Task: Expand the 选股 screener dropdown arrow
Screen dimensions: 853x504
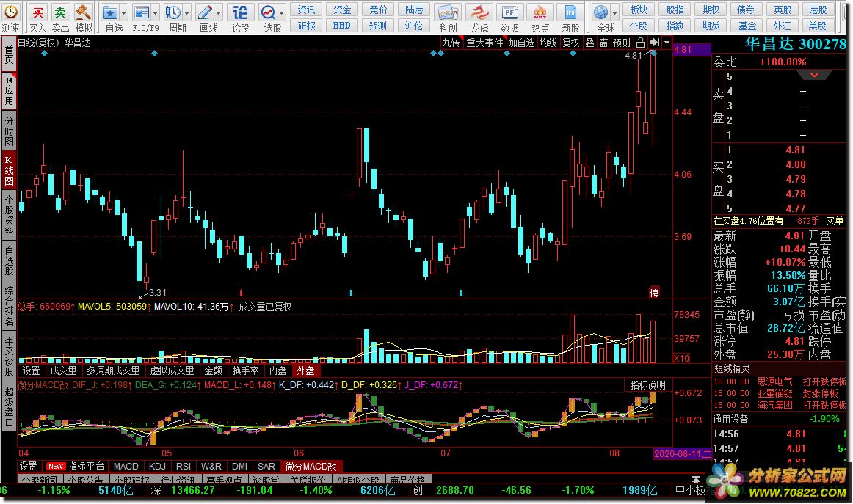Action: tap(282, 12)
